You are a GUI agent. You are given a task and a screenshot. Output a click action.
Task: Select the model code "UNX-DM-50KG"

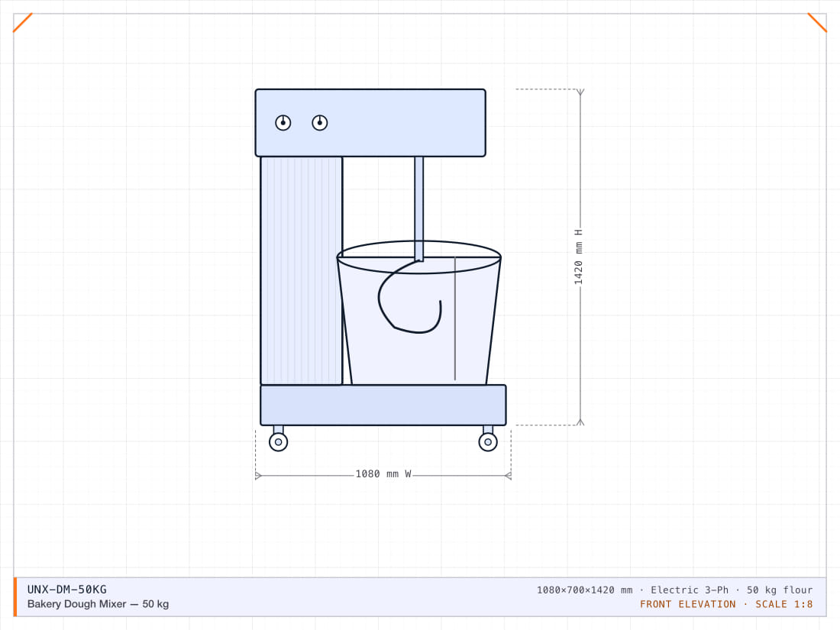click(67, 590)
